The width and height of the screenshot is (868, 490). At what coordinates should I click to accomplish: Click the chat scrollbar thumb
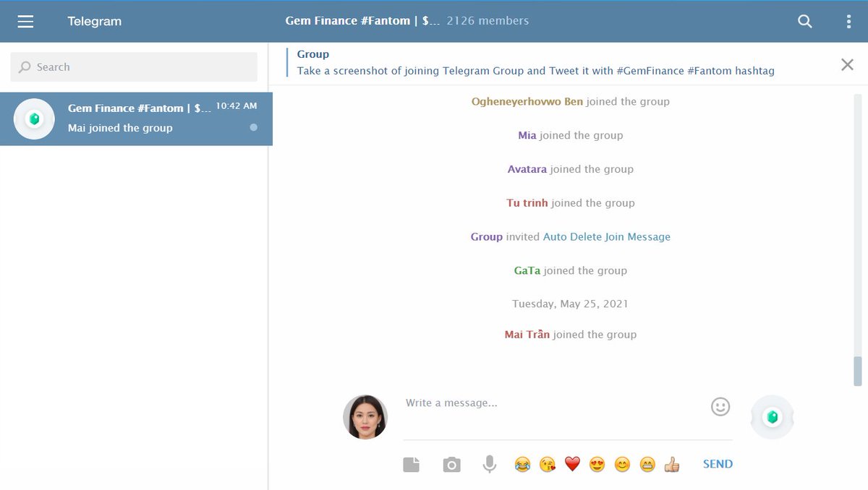point(858,371)
